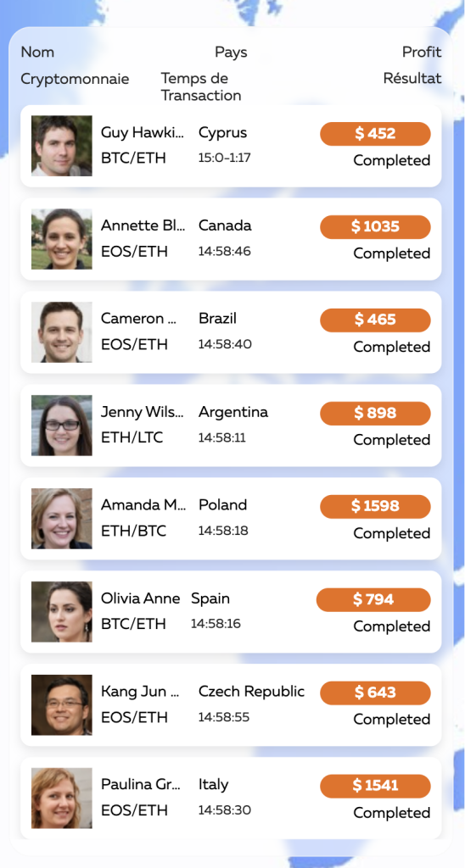
Task: Select Cameron's profile picture from Brazil
Action: [x=62, y=332]
